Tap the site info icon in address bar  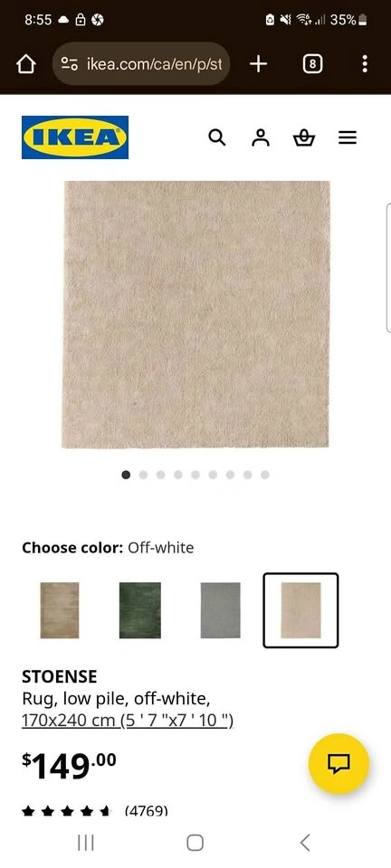(x=69, y=64)
